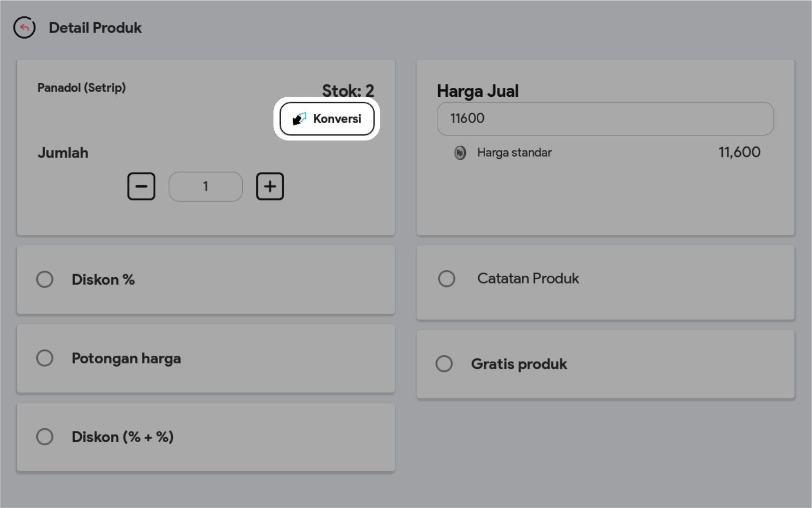This screenshot has height=508, width=812.
Task: Click the arrow icon inside Konversi button
Action: [x=299, y=119]
